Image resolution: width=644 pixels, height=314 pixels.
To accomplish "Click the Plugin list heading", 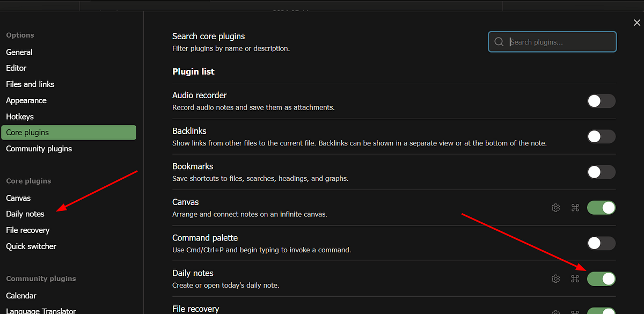I will 193,71.
